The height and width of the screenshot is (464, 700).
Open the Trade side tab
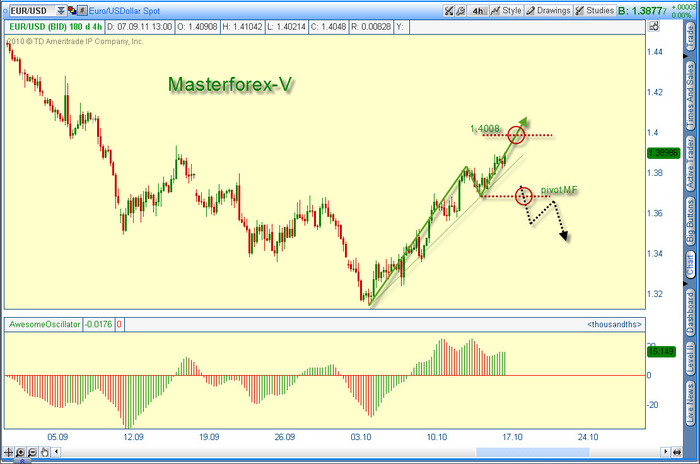[x=692, y=38]
